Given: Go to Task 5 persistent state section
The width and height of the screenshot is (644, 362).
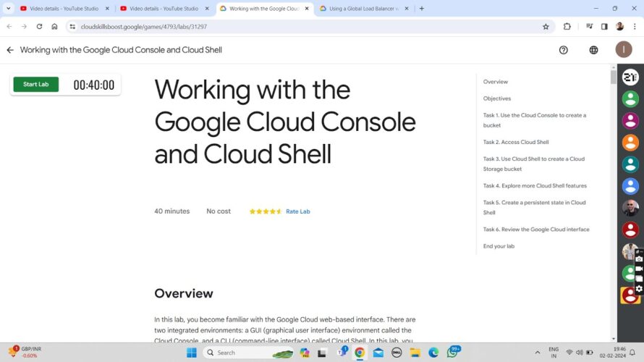Looking at the screenshot, I should [534, 207].
